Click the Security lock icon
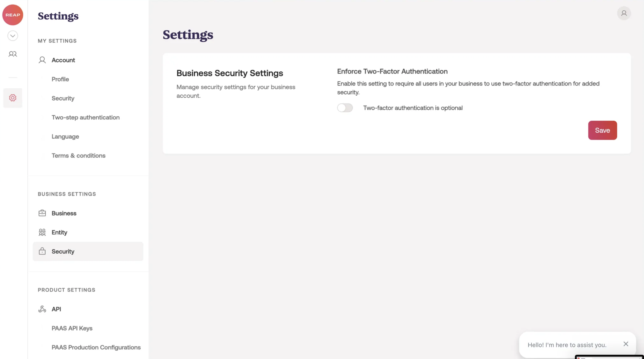This screenshot has width=644, height=359. (x=42, y=251)
